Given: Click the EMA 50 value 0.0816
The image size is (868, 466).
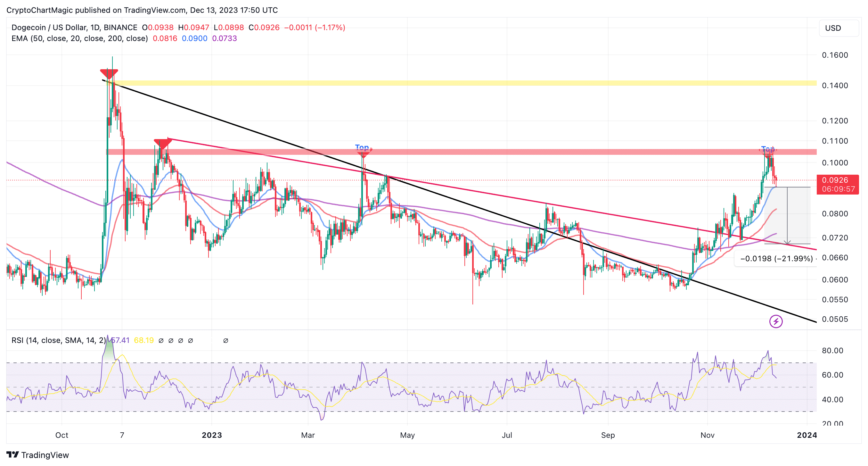Looking at the screenshot, I should tap(165, 38).
